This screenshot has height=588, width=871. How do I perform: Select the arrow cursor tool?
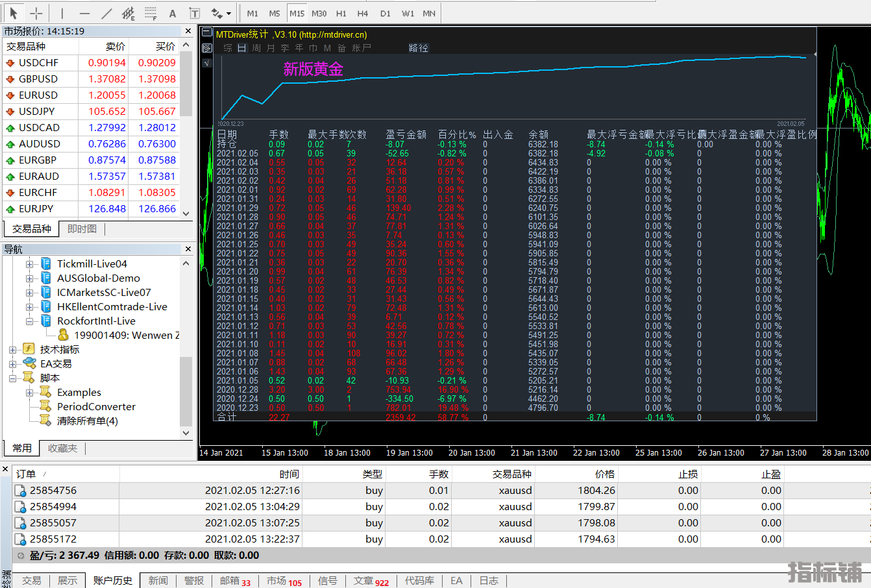pos(13,13)
